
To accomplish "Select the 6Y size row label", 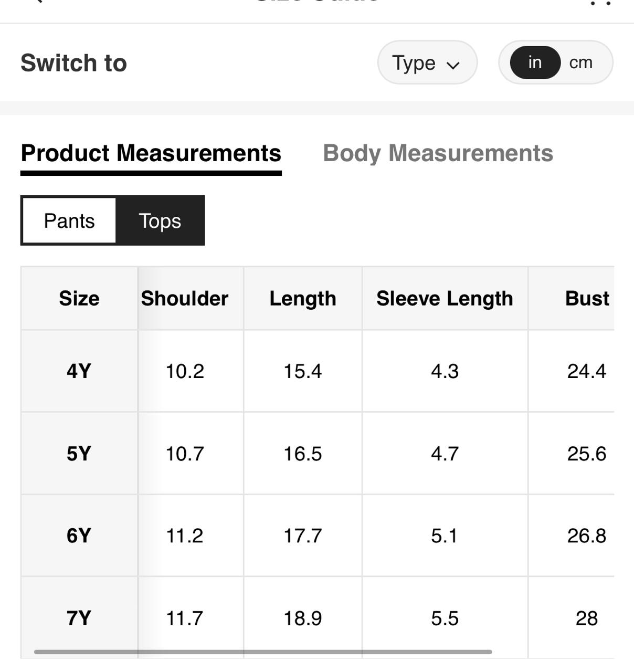I will (79, 535).
